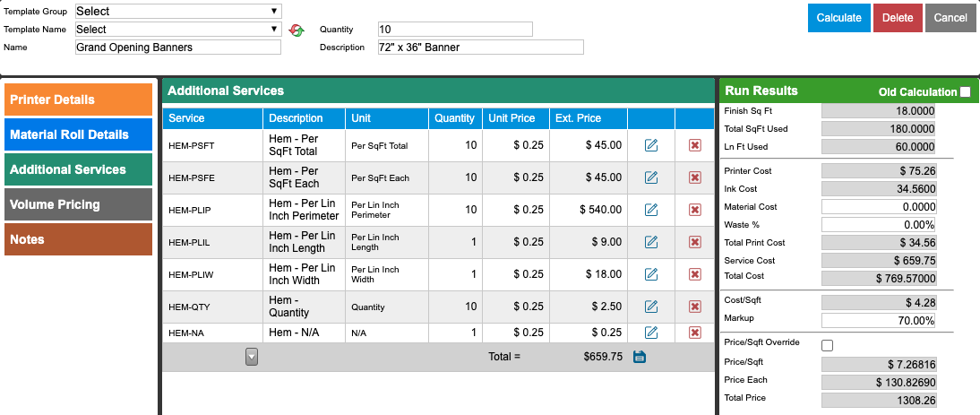
Task: Click the Ink Cost value 34.5600
Action: [x=879, y=189]
